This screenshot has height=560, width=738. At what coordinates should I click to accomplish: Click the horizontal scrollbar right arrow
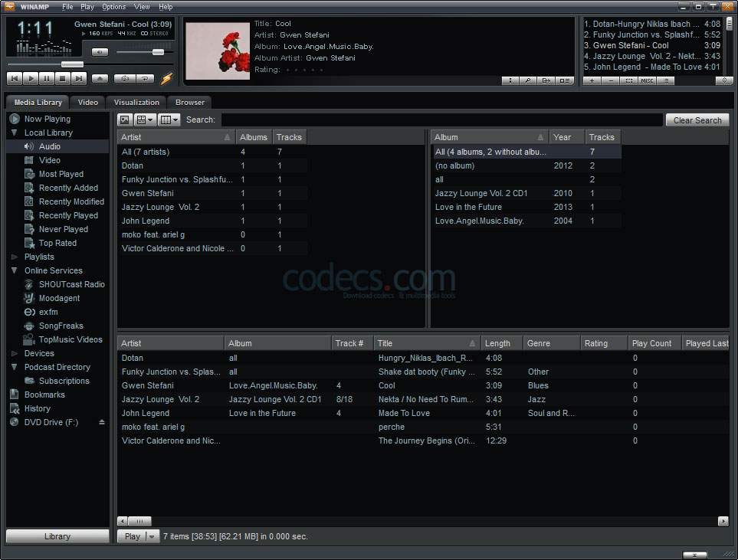723,521
